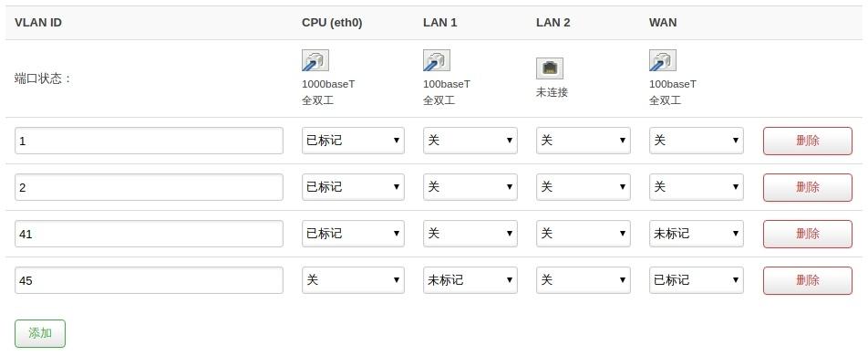Open CPU dropdown for VLAN 45

[x=353, y=280]
